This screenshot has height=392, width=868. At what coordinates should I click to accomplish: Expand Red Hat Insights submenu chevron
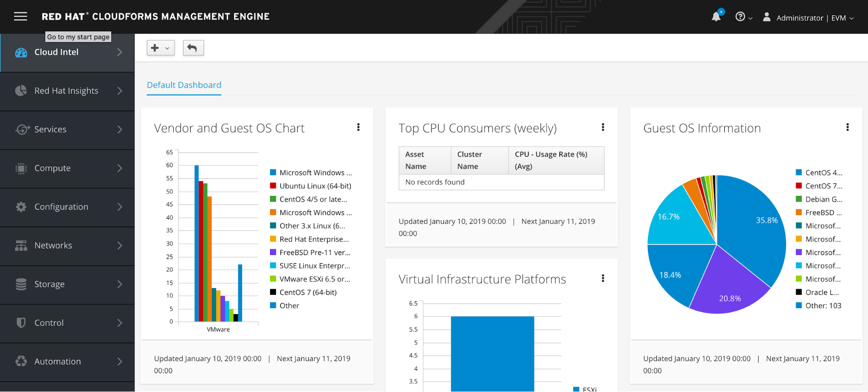pos(120,91)
